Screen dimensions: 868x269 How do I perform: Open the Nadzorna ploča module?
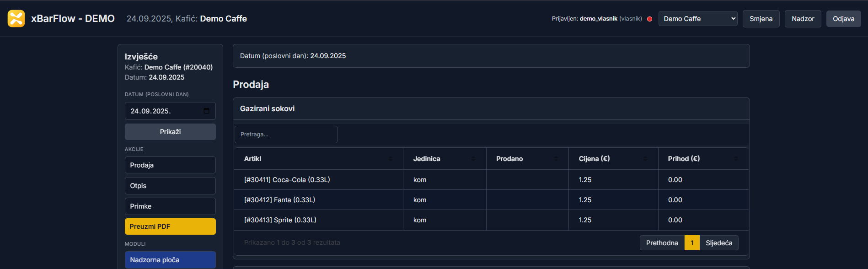point(170,260)
